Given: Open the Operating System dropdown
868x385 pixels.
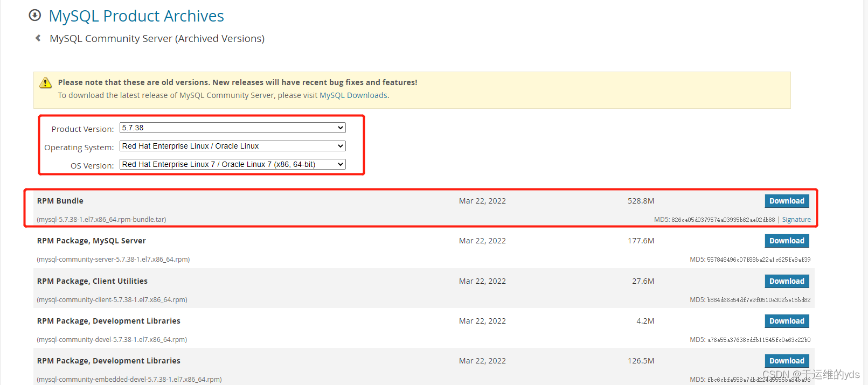Looking at the screenshot, I should (232, 146).
